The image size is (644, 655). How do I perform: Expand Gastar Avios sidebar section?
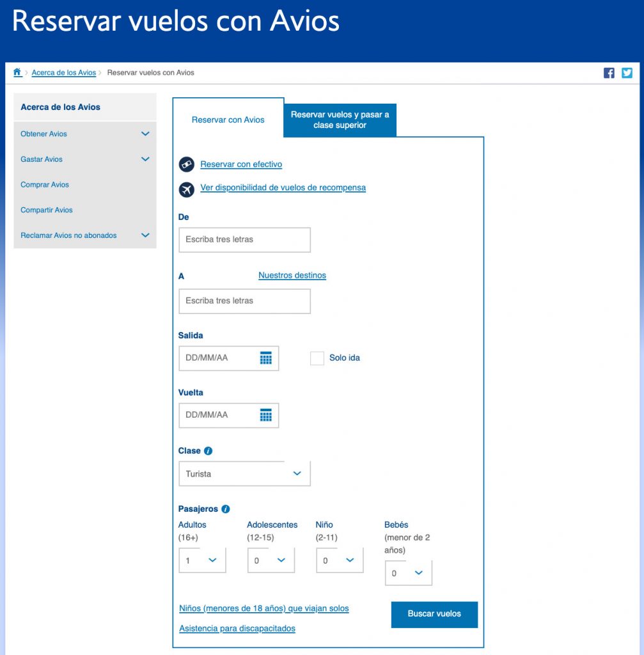click(145, 159)
